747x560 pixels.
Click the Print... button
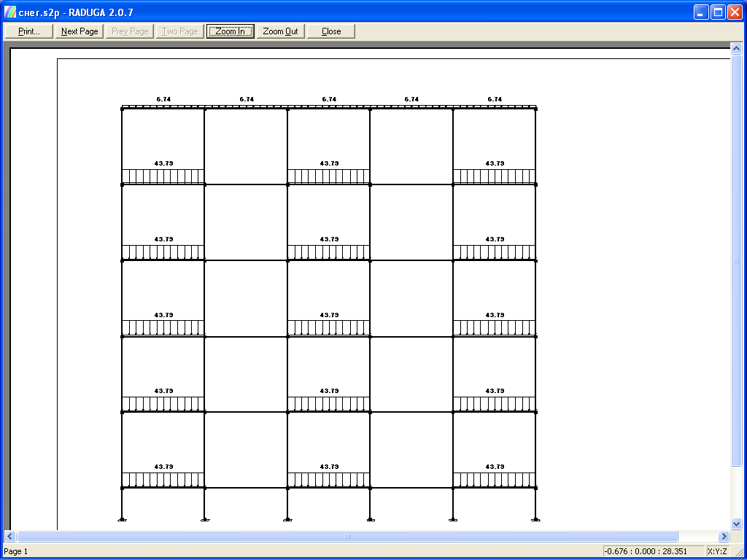(28, 31)
